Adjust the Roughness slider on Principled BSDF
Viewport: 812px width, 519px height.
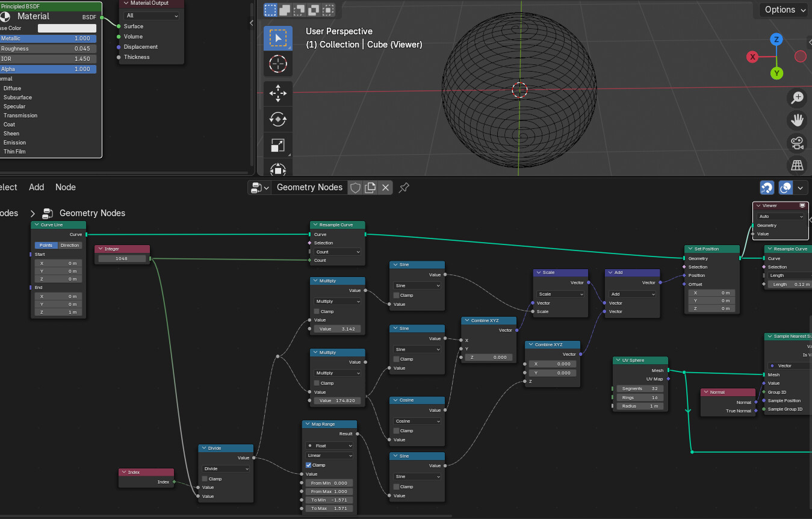[x=48, y=49]
